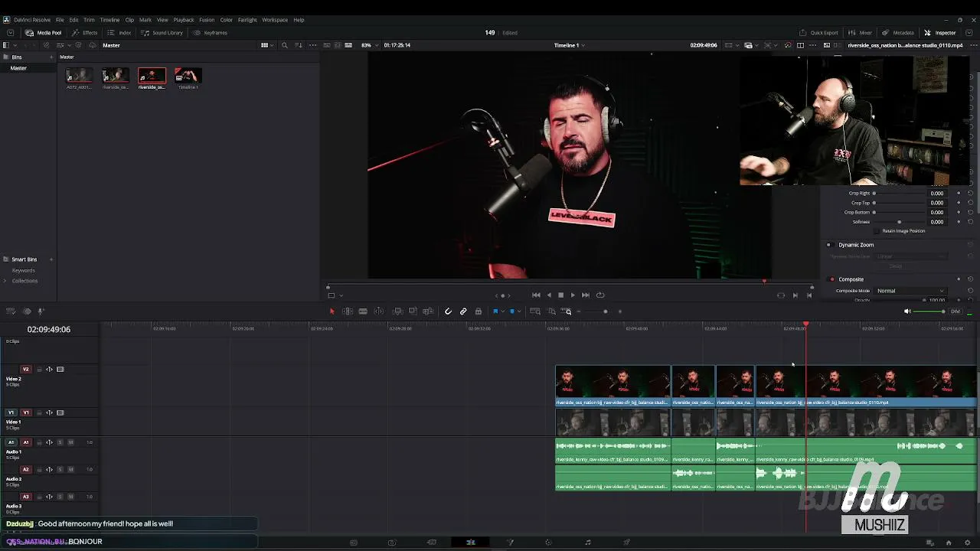
Task: Open the audio Mixer panel
Action: (x=861, y=33)
